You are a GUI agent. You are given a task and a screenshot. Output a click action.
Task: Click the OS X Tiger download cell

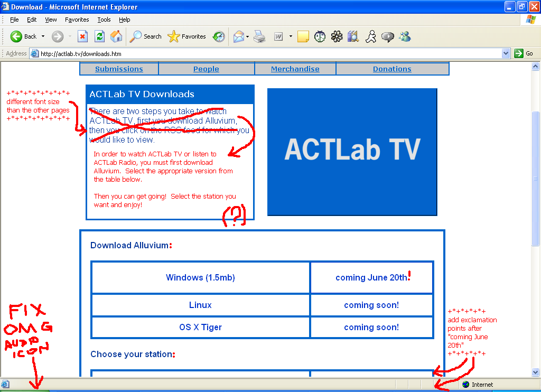[x=200, y=327]
